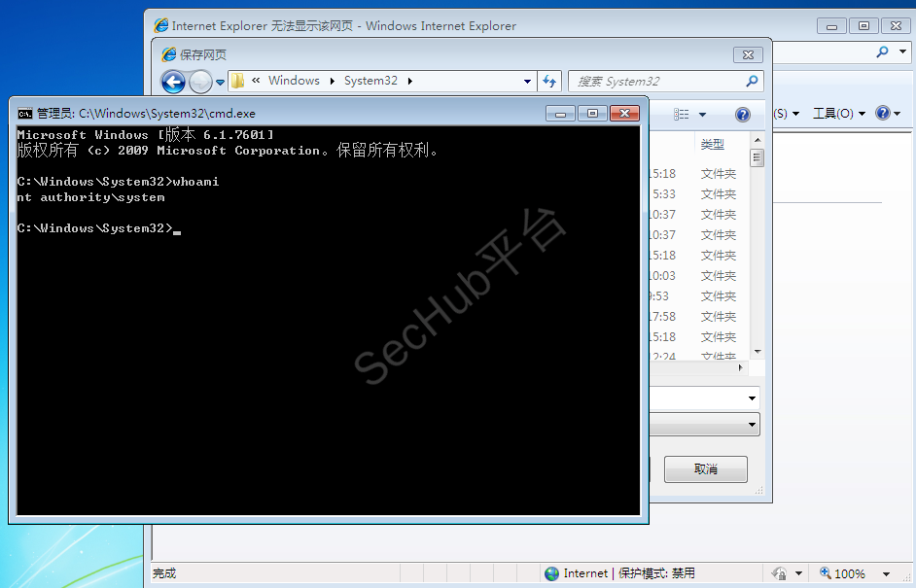Image resolution: width=916 pixels, height=588 pixels.
Task: Open the save type combo box dropdown
Action: [752, 425]
